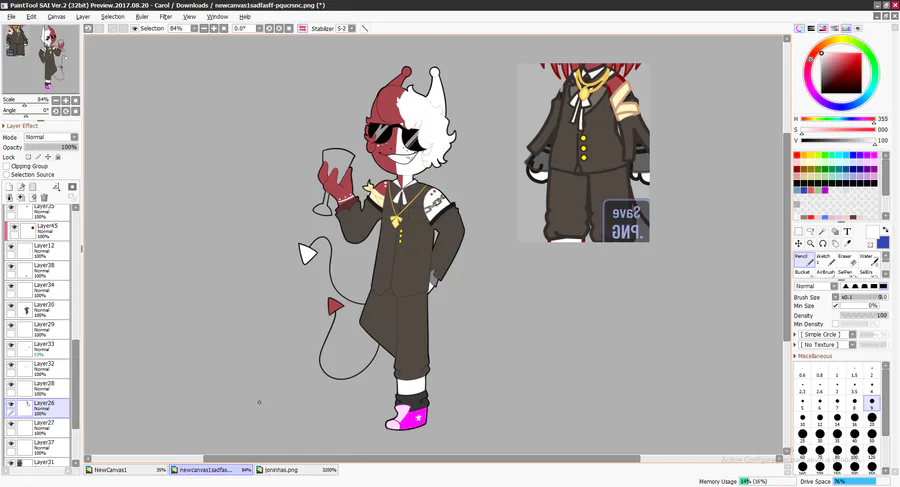This screenshot has height=487, width=900.
Task: Enable the Clipping Group checkbox
Action: tap(7, 166)
